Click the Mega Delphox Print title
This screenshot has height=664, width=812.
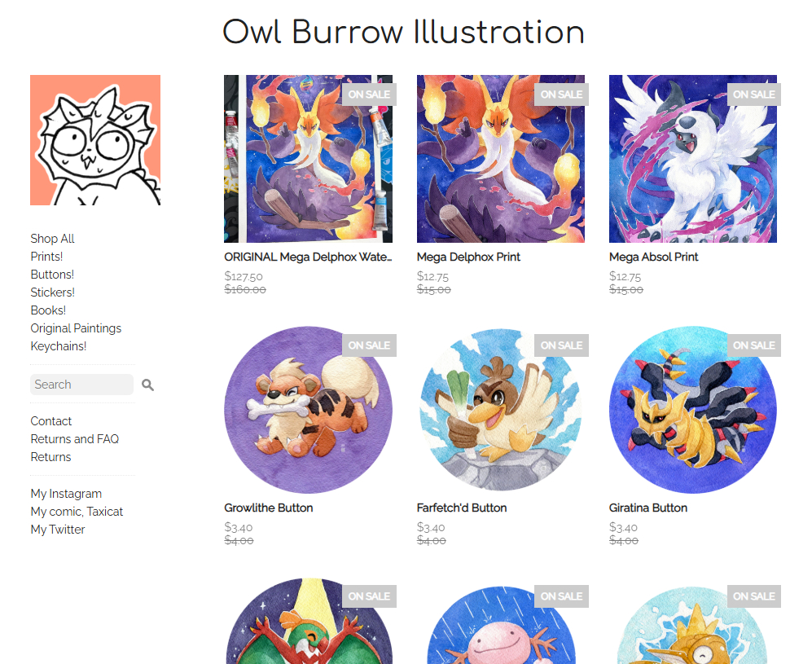[468, 257]
